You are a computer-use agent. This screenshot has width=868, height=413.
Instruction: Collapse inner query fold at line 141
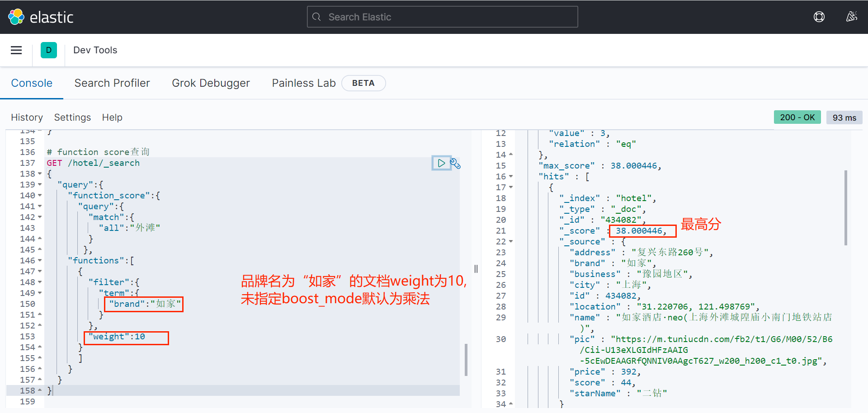click(x=40, y=206)
